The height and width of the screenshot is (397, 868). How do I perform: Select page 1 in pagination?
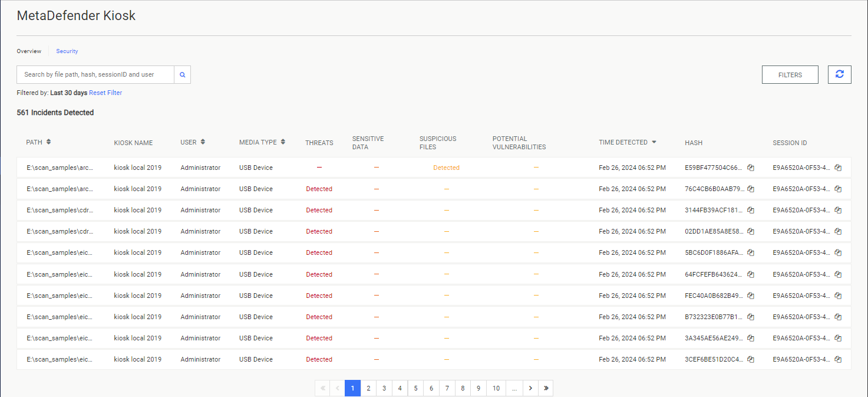352,388
